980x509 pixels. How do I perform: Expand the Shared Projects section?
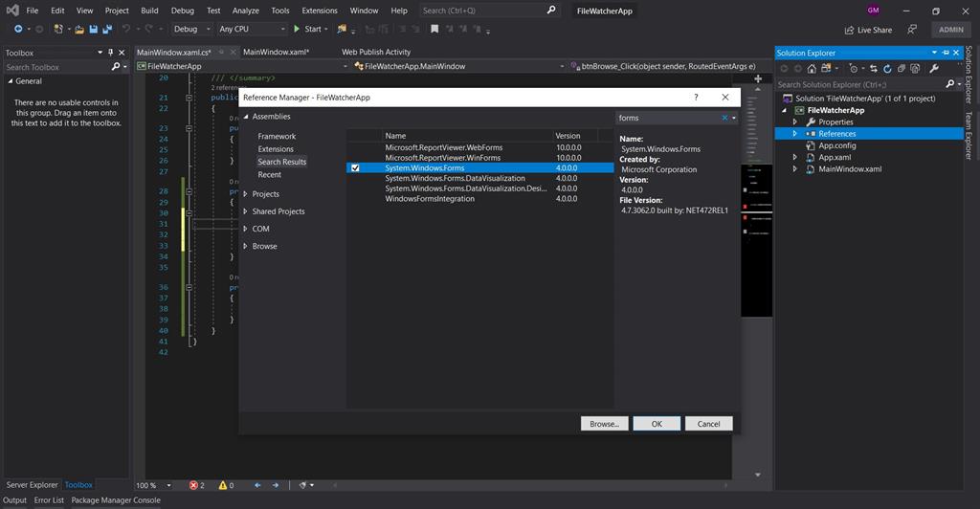245,211
